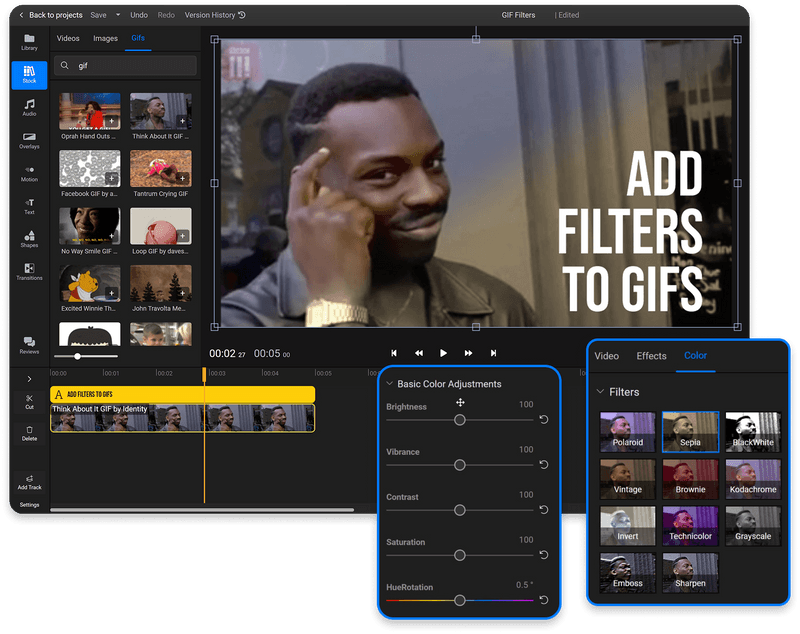Switch to the Effects tab
Screen dimensions: 800x634
[651, 355]
